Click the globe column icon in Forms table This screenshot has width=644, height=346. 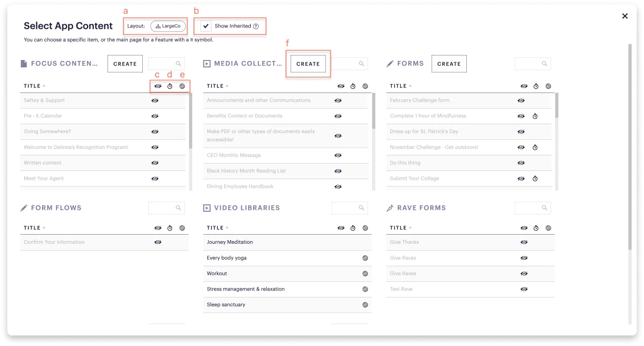pyautogui.click(x=548, y=86)
